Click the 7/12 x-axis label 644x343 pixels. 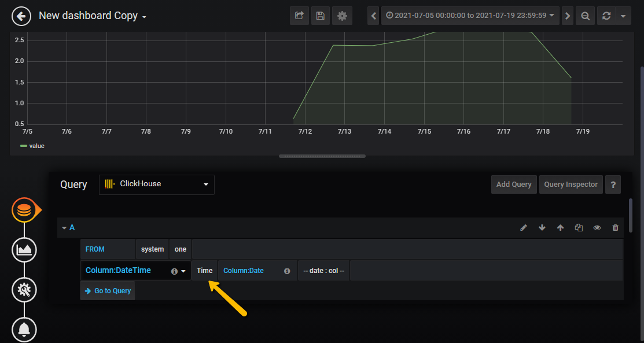coord(305,131)
